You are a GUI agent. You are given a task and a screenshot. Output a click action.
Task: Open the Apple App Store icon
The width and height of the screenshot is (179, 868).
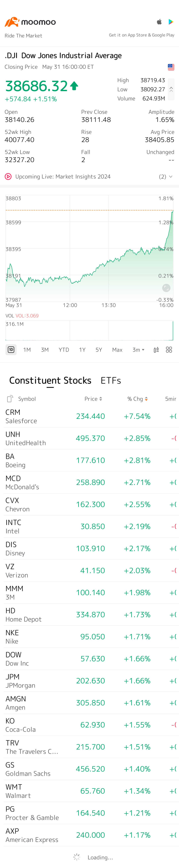(x=159, y=22)
